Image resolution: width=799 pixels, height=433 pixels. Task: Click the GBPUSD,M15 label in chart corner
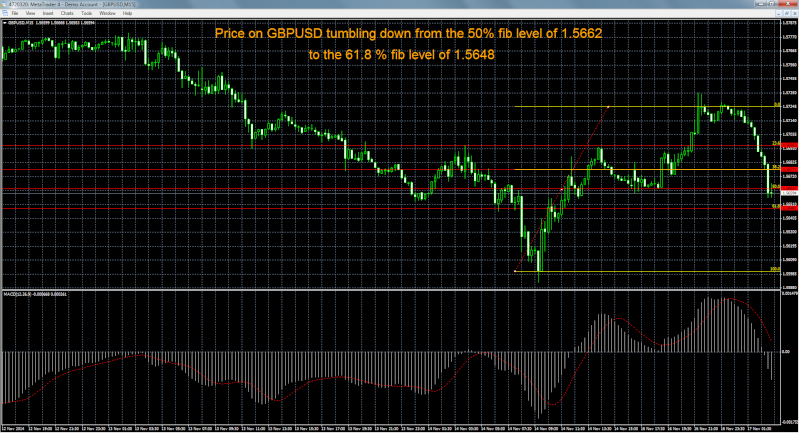point(14,22)
